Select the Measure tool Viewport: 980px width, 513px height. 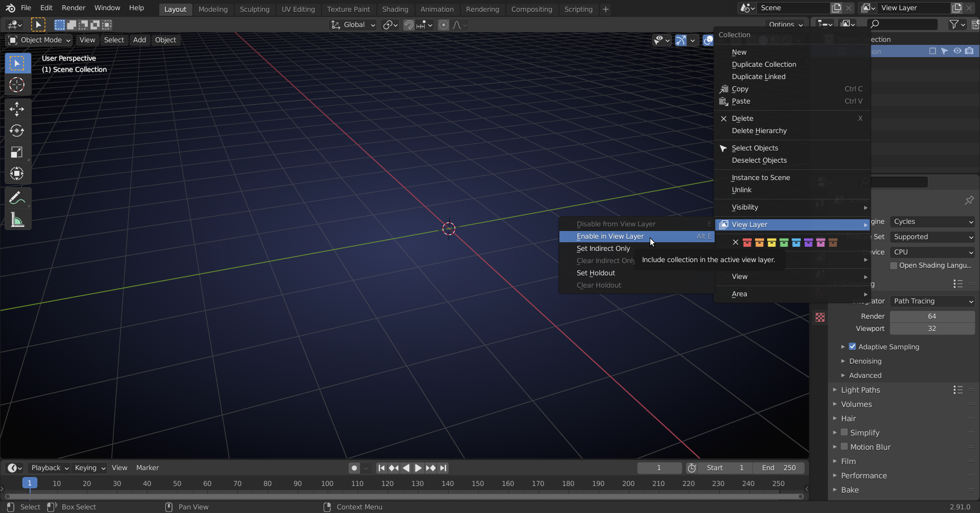point(17,220)
